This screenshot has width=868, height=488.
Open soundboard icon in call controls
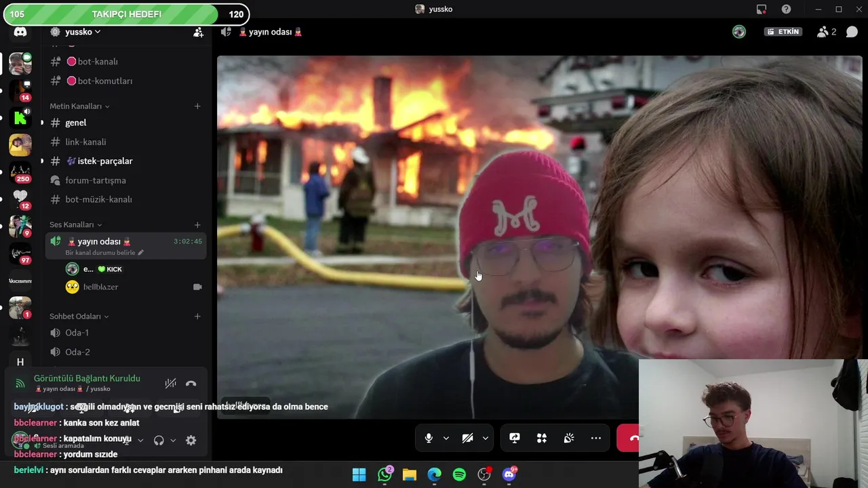pos(569,439)
